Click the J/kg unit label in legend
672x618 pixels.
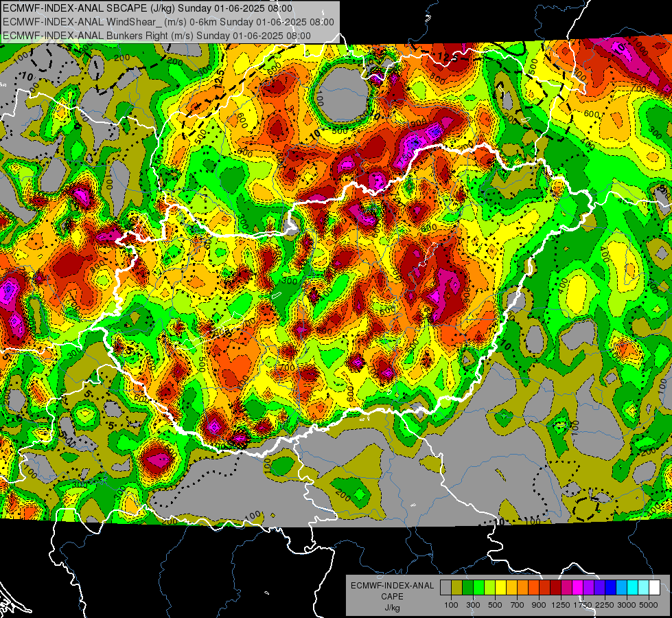392,608
